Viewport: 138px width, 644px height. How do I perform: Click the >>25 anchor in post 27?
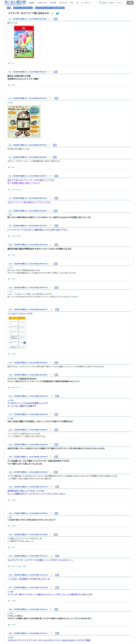pyautogui.click(x=10, y=592)
